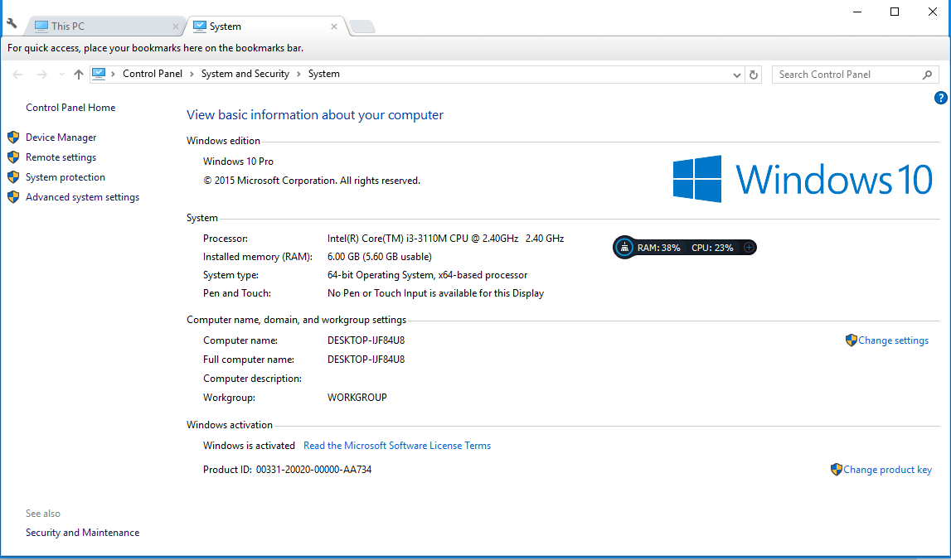Screen dimensions: 951x560
Task: Close the System tab
Action: pyautogui.click(x=334, y=27)
